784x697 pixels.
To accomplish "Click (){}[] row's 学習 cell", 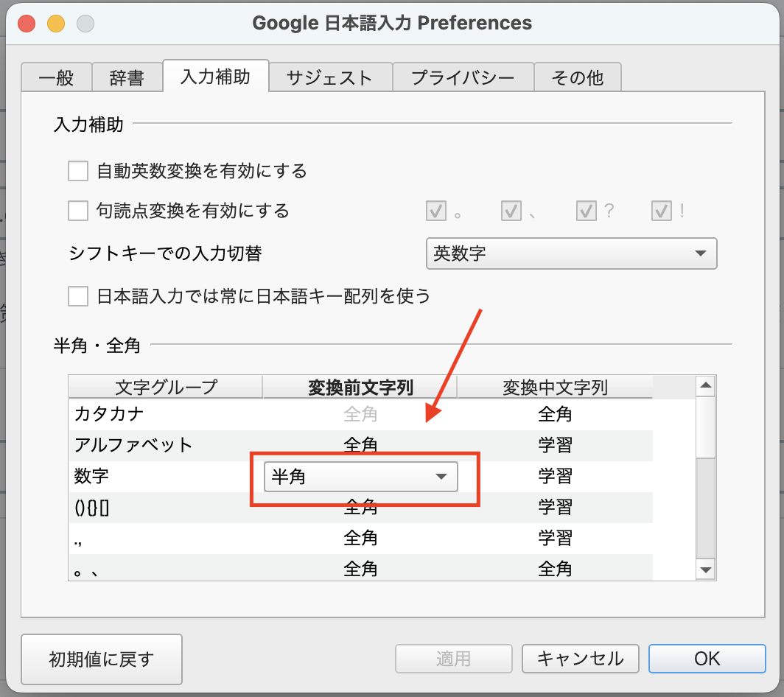I will pyautogui.click(x=555, y=507).
